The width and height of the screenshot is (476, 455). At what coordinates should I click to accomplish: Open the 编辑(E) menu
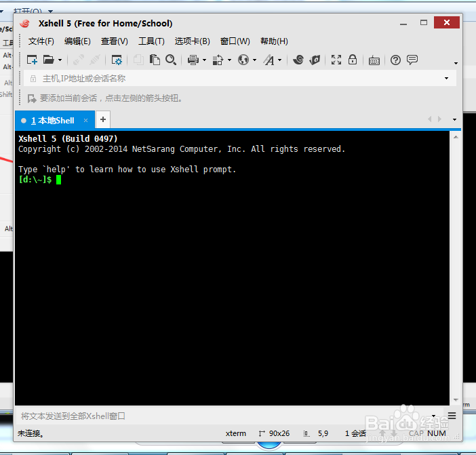[x=77, y=41]
